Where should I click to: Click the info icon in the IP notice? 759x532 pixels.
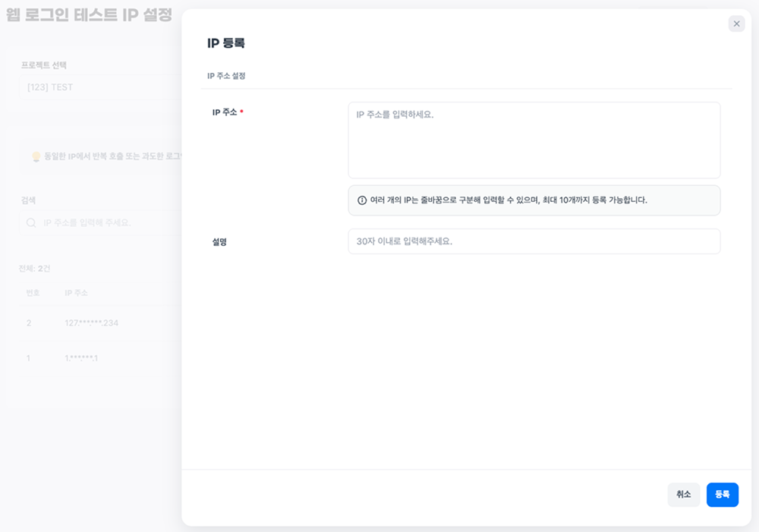(362, 200)
